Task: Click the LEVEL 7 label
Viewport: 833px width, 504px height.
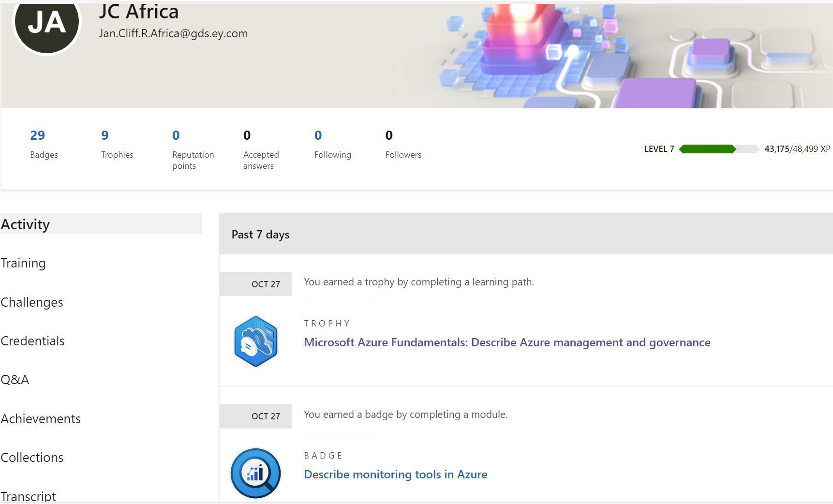Action: [x=659, y=149]
